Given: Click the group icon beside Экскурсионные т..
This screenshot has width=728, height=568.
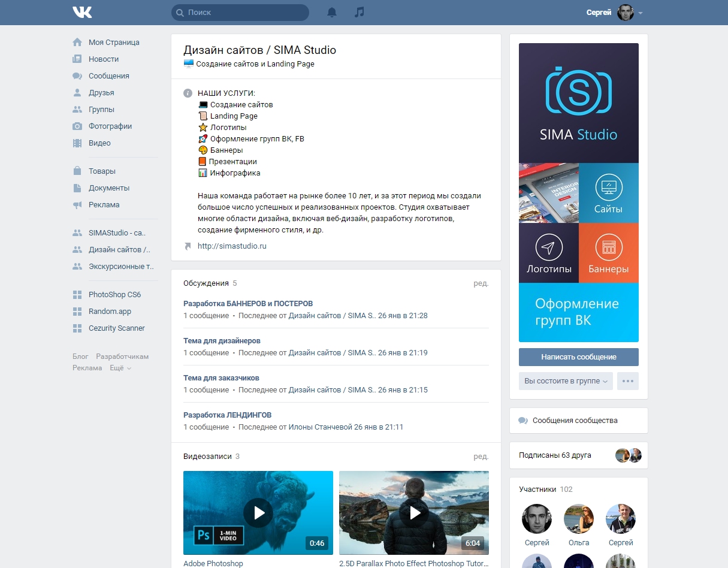Looking at the screenshot, I should click(77, 267).
